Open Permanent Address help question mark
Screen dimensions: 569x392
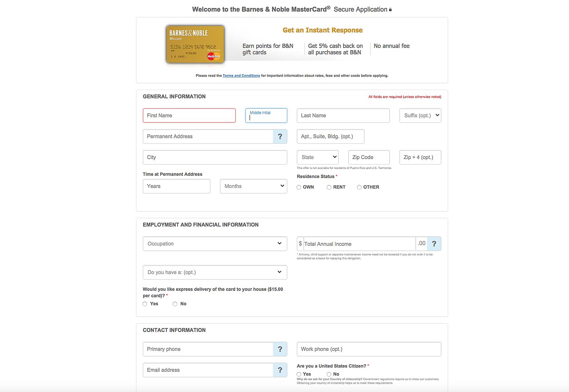click(x=280, y=136)
